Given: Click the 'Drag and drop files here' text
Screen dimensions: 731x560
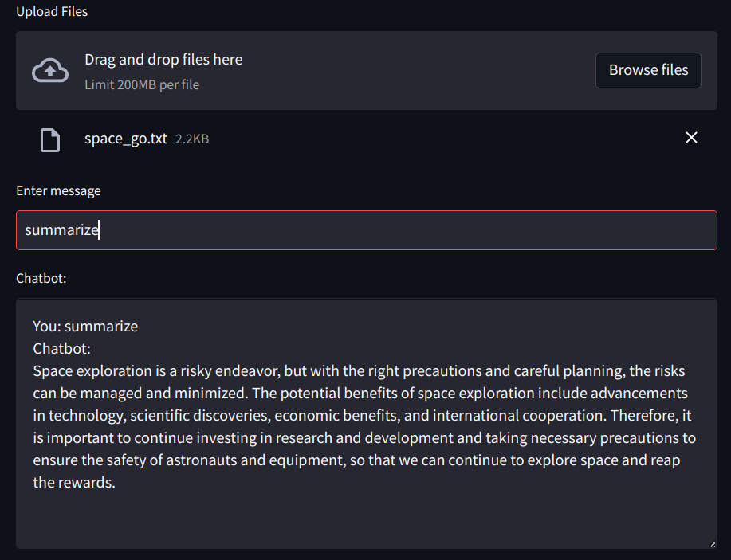Looking at the screenshot, I should point(163,60).
